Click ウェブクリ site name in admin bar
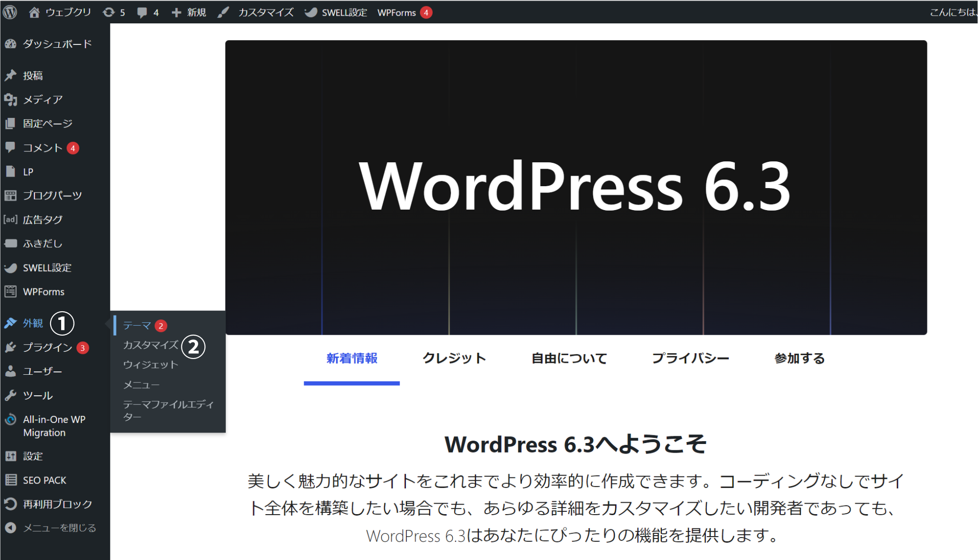Viewport: 978px width, 560px height. [68, 12]
